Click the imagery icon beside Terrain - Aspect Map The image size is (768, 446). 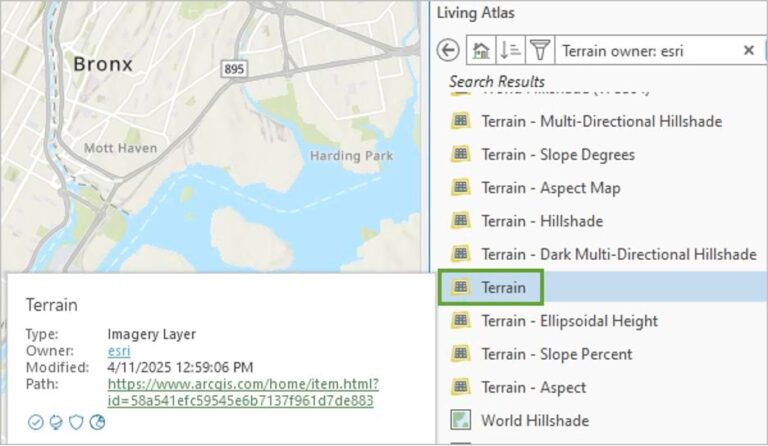pyautogui.click(x=460, y=187)
